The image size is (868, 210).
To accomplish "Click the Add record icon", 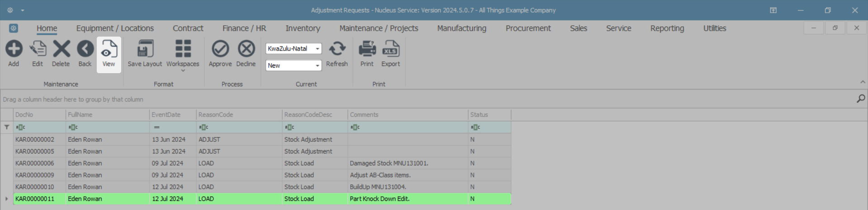I will point(14,49).
